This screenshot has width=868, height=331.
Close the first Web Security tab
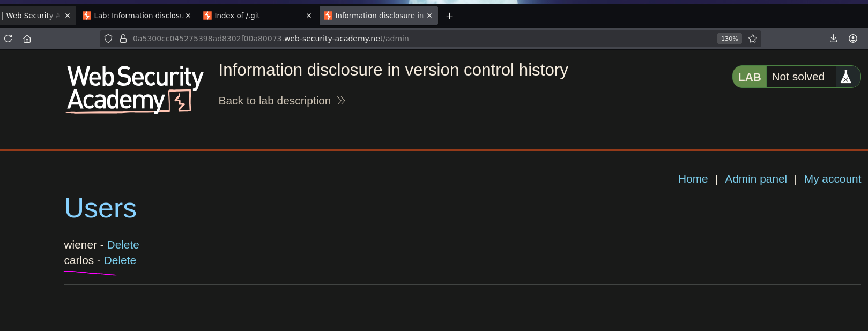(68, 16)
